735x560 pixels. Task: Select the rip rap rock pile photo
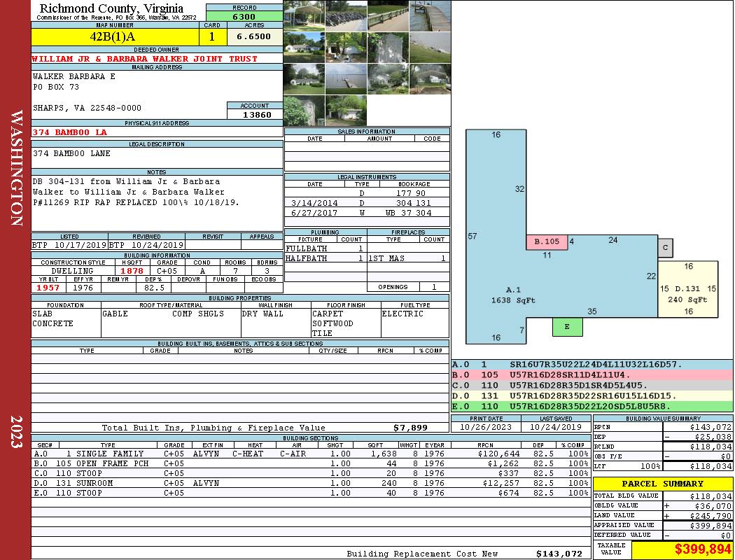click(346, 15)
